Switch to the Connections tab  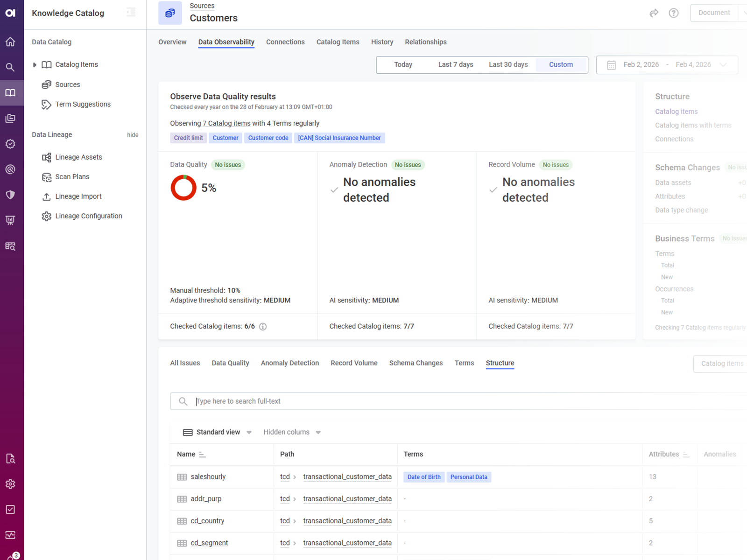(285, 42)
